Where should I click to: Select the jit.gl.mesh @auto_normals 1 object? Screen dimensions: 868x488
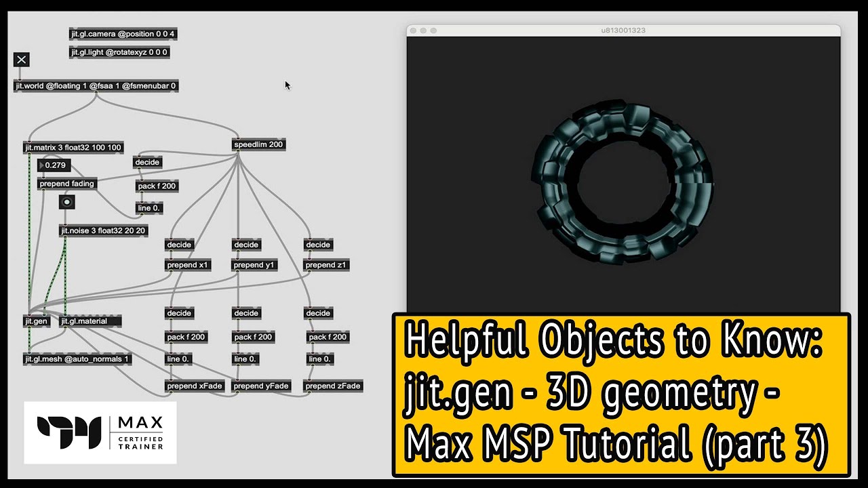click(77, 359)
